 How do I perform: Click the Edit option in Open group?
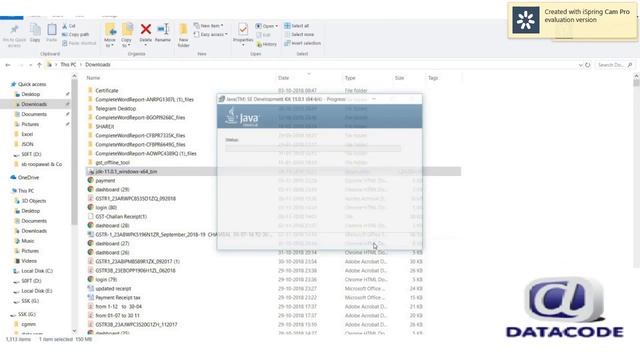(263, 35)
